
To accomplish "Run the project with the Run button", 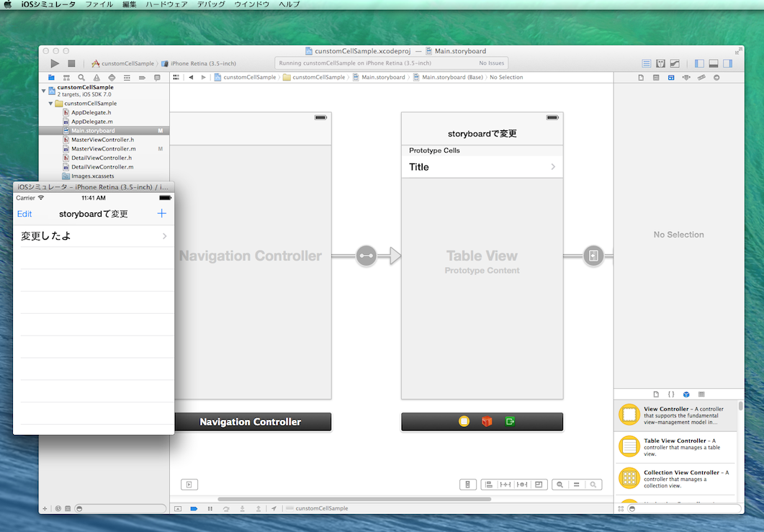I will click(x=55, y=63).
